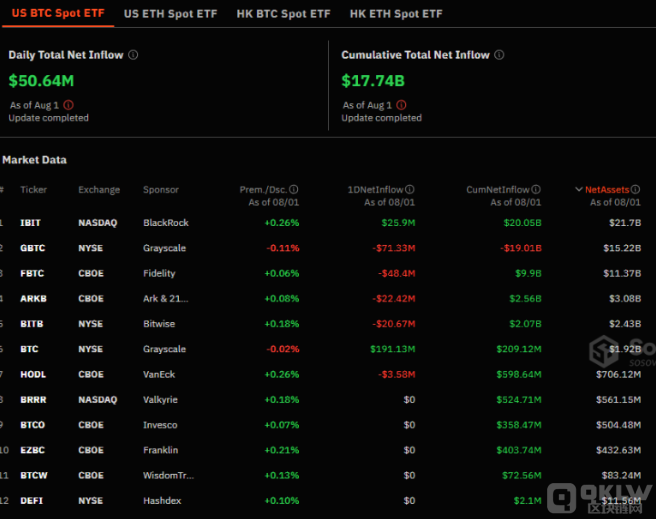The image size is (656, 519).
Task: Sort by the Exchange column header
Action: [x=99, y=190]
